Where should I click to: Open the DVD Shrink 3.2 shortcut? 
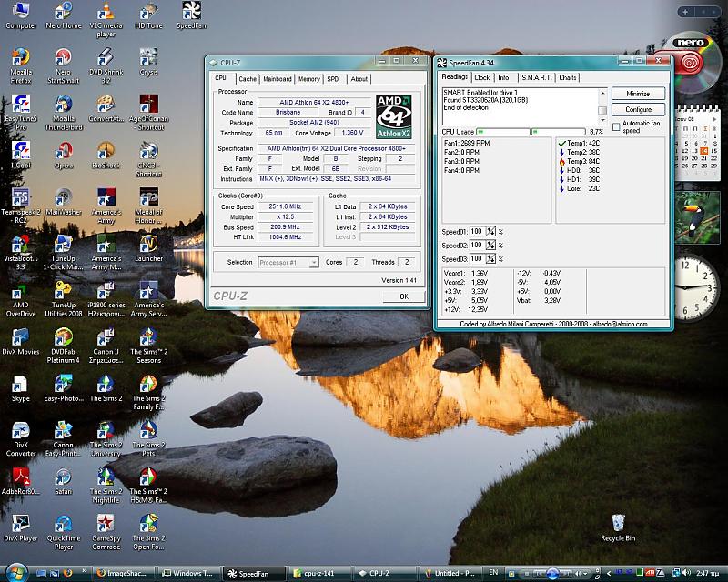(106, 65)
